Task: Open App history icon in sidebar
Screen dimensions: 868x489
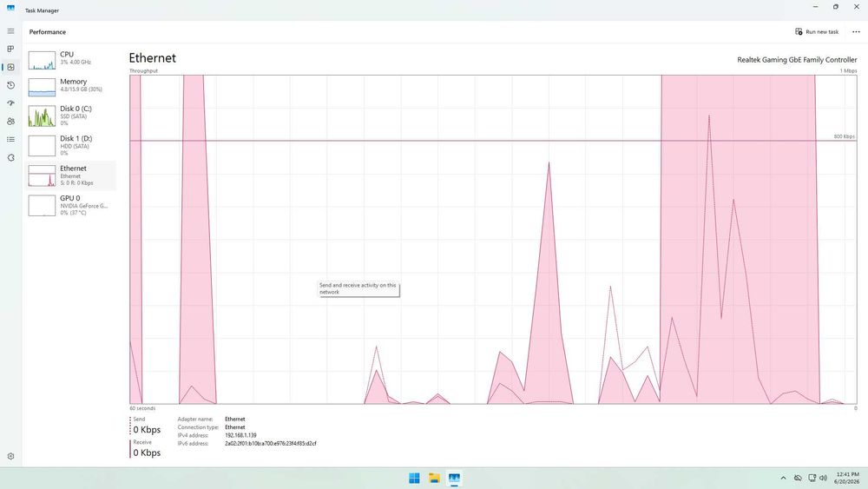Action: pos(10,85)
